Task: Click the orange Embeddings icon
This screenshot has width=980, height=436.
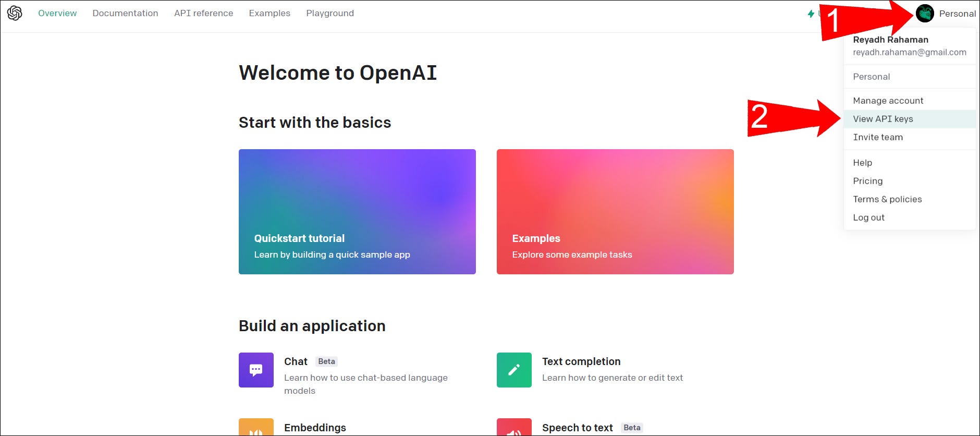Action: pos(256,428)
